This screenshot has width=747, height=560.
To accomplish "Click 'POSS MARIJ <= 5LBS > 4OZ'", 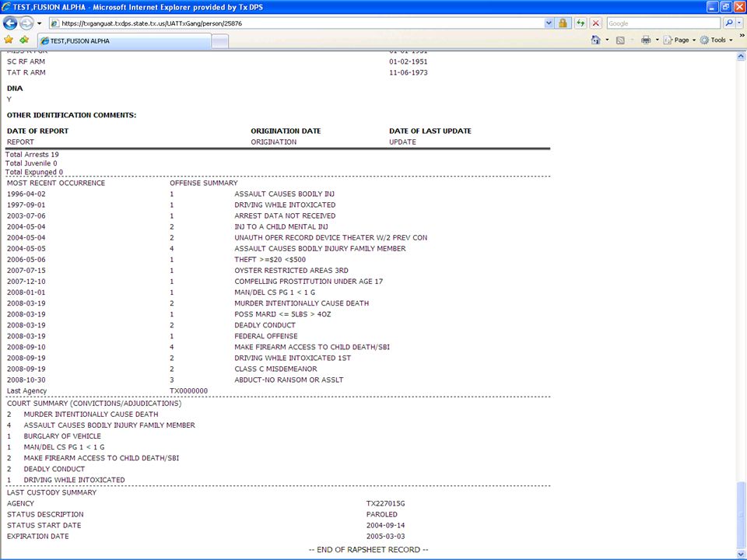I will (x=282, y=314).
